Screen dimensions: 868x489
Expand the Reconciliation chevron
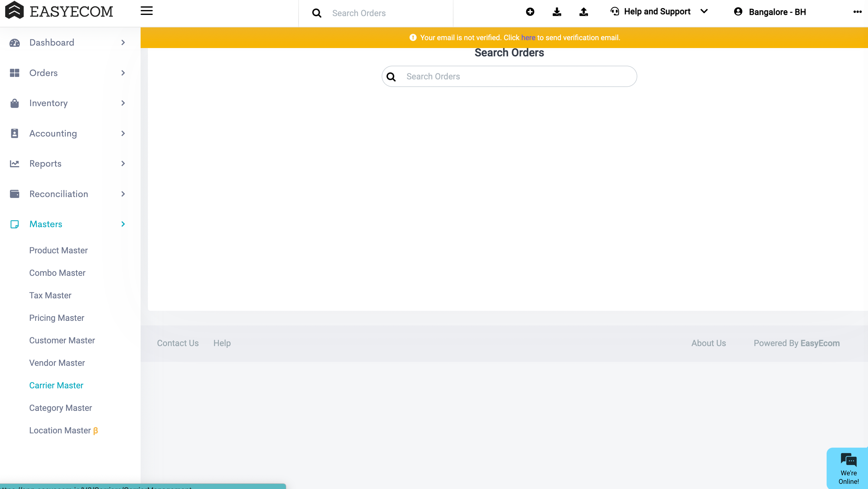click(123, 194)
